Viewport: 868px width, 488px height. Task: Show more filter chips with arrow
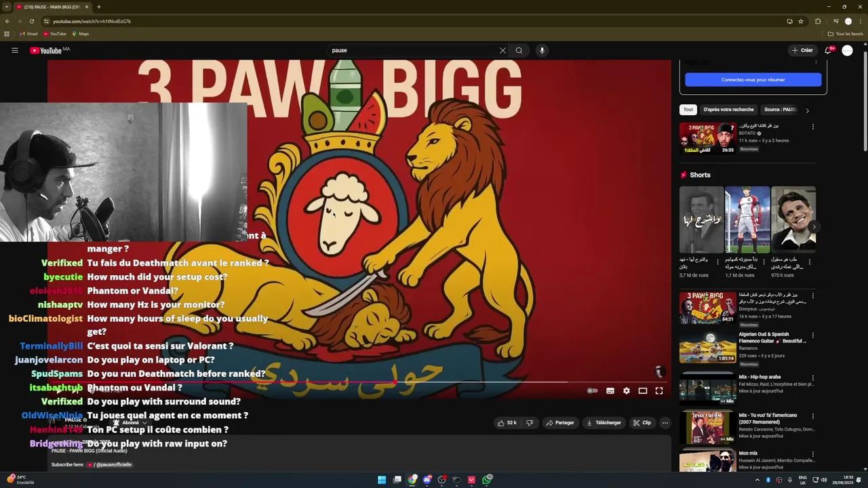807,110
